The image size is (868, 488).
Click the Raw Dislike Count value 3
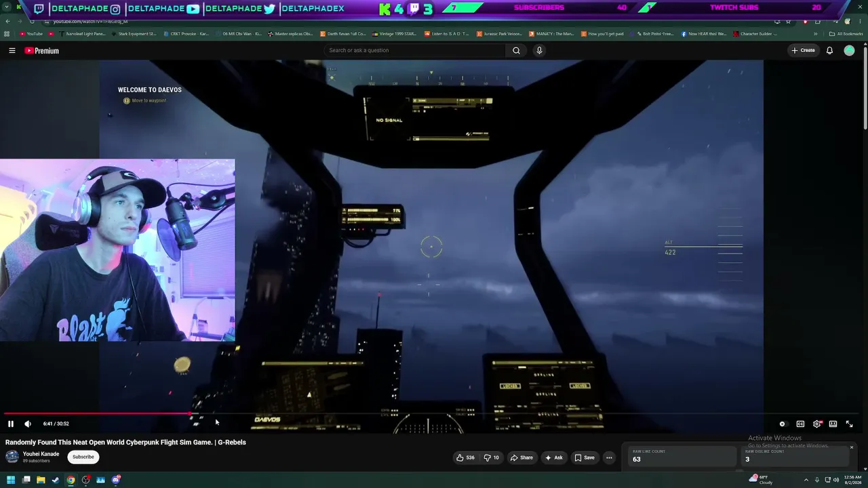[x=747, y=460]
